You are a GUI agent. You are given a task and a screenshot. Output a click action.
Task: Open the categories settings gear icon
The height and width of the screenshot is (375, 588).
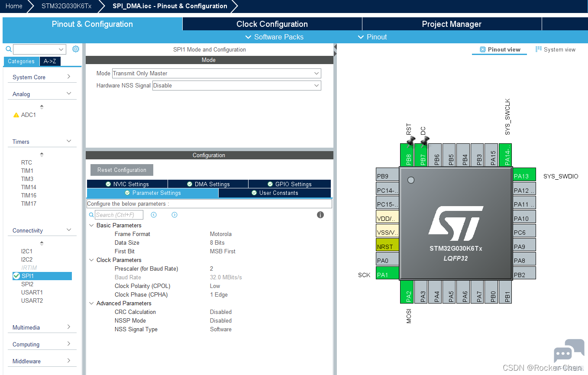pos(76,49)
